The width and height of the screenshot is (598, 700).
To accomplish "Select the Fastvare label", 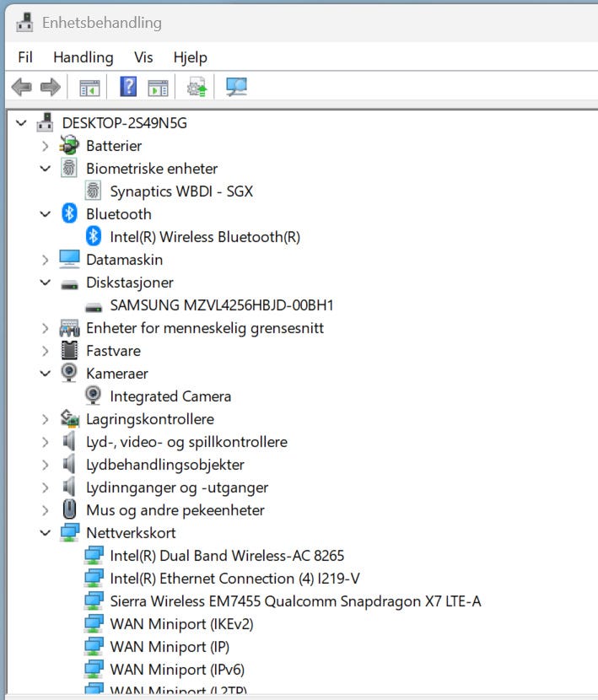I will coord(113,351).
